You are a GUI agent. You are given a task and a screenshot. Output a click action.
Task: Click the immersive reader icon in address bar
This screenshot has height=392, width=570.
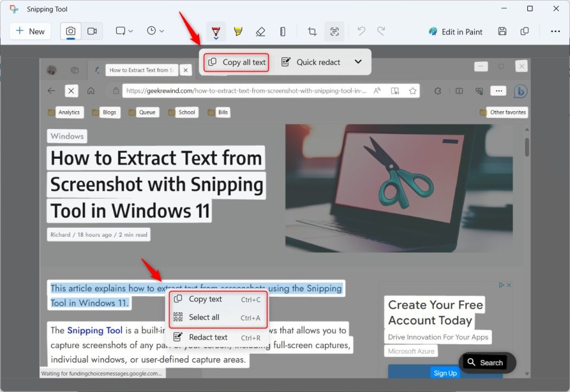(x=395, y=91)
